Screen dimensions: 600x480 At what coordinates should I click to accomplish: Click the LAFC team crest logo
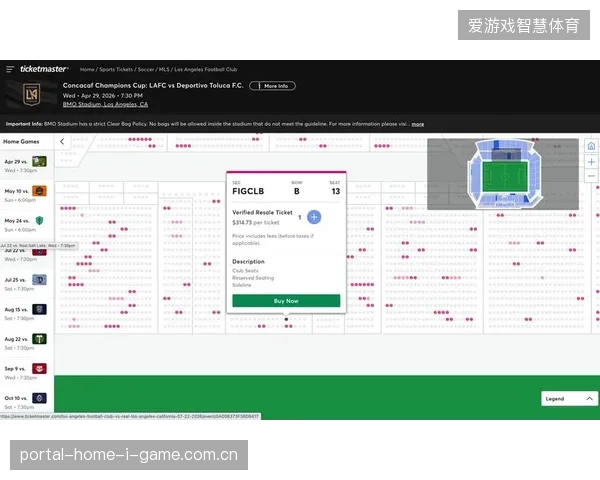point(31,95)
